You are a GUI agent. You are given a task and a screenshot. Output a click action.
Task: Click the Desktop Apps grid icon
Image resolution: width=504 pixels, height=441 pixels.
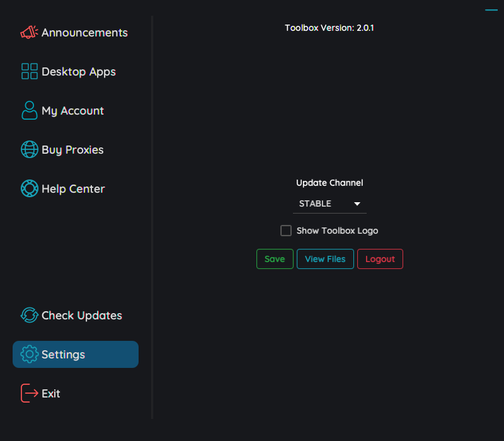click(x=29, y=72)
